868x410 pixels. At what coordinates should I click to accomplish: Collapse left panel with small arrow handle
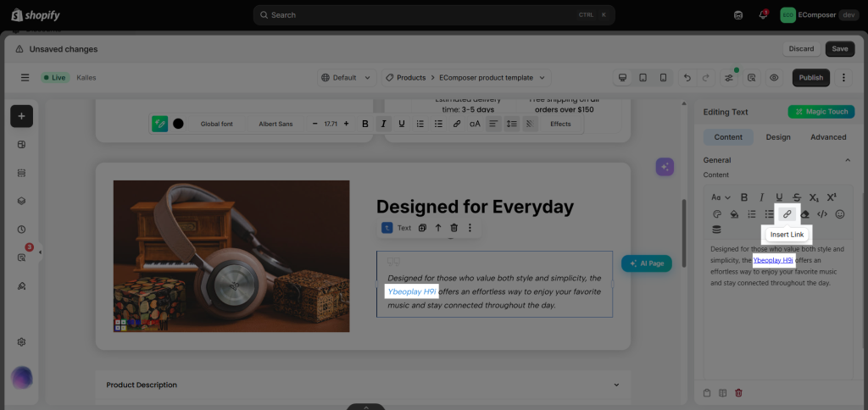pyautogui.click(x=41, y=252)
